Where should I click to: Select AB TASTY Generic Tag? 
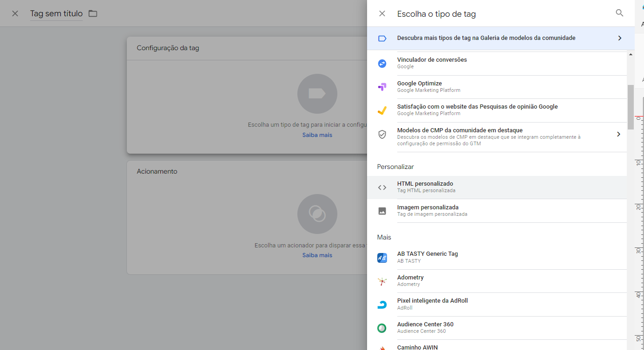[x=497, y=257]
